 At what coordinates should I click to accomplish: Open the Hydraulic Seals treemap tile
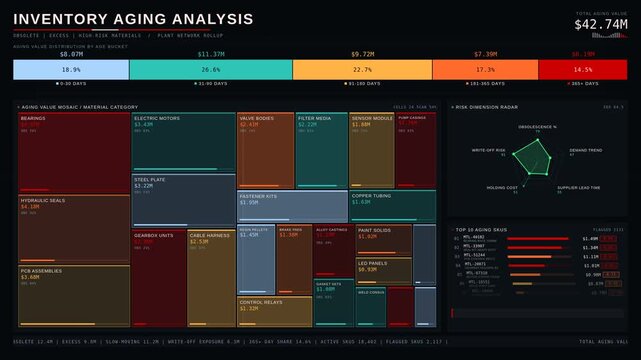74,229
